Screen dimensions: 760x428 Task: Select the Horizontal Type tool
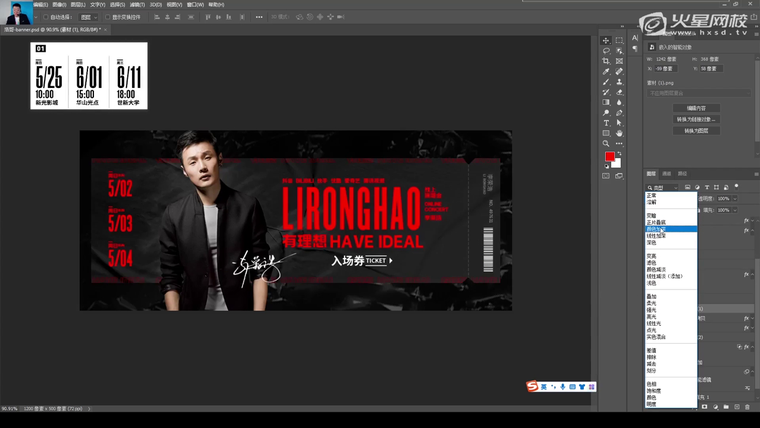click(x=606, y=123)
